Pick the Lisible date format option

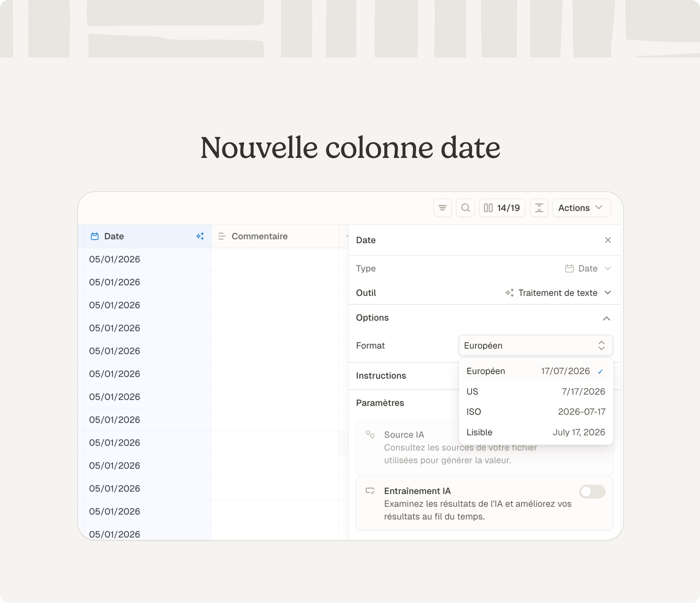coord(536,432)
